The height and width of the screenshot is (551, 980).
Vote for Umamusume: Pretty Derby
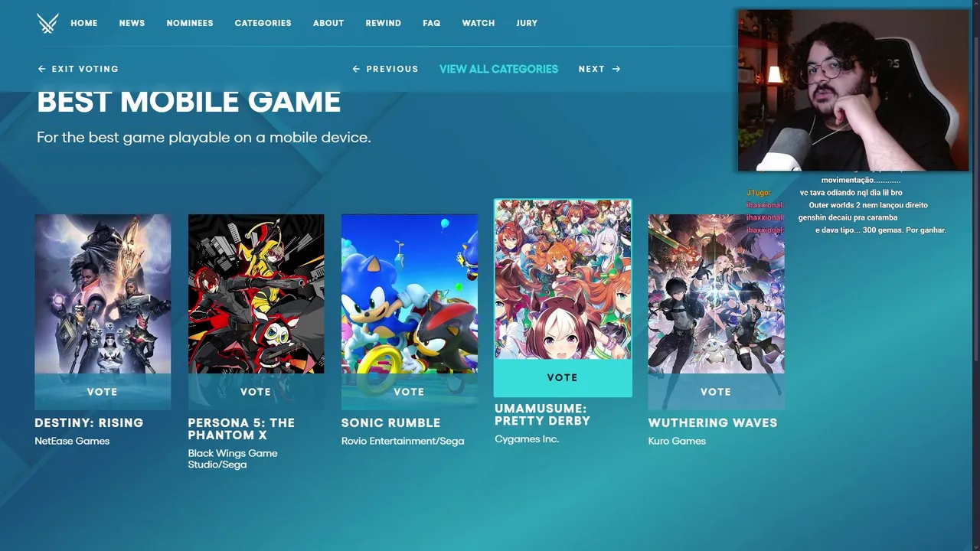(x=563, y=378)
